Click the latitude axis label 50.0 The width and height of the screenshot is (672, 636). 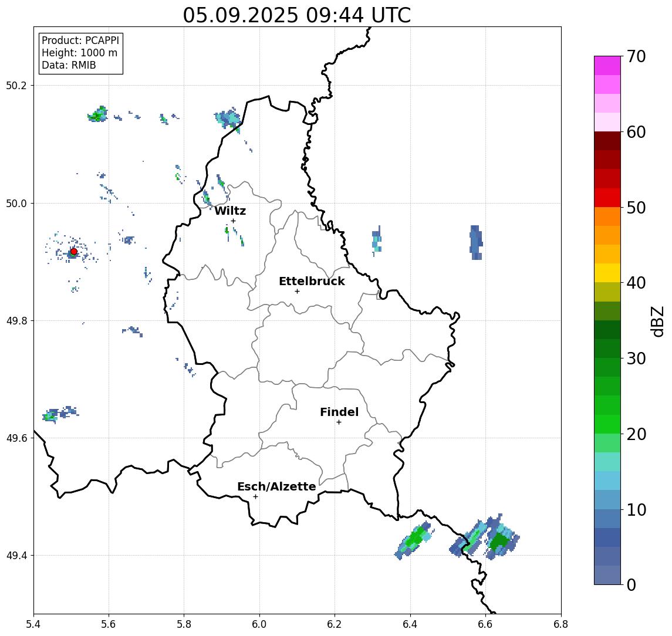[16, 203]
